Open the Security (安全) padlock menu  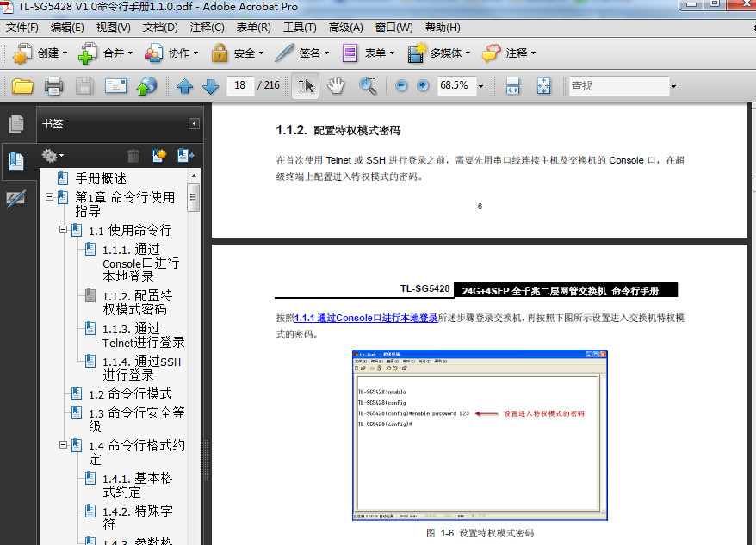click(x=237, y=53)
